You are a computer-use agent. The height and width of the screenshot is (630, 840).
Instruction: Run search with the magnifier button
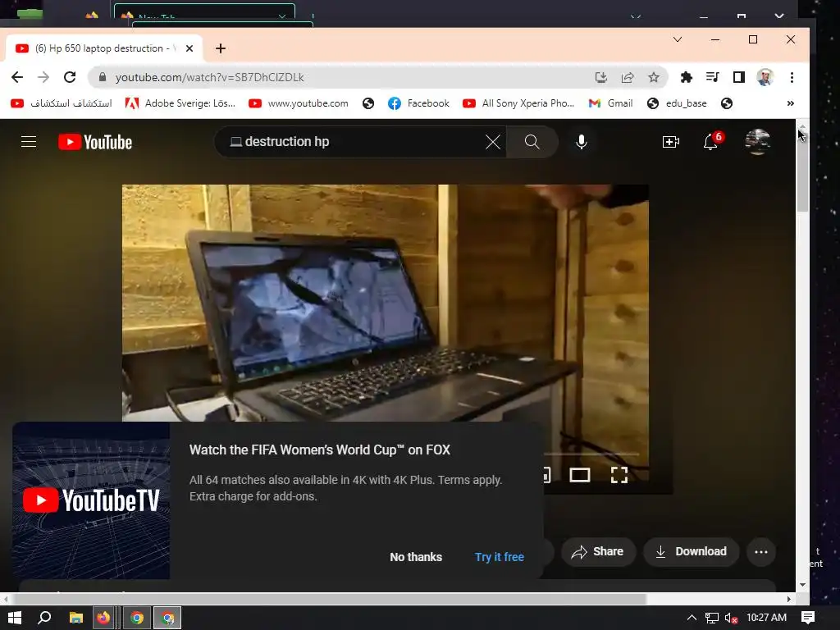point(532,141)
